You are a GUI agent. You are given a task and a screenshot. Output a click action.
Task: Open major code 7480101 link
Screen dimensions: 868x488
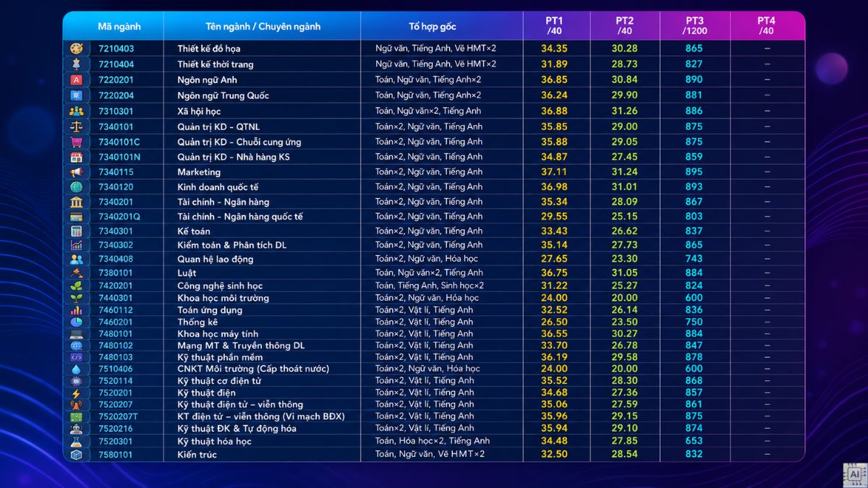pos(116,334)
